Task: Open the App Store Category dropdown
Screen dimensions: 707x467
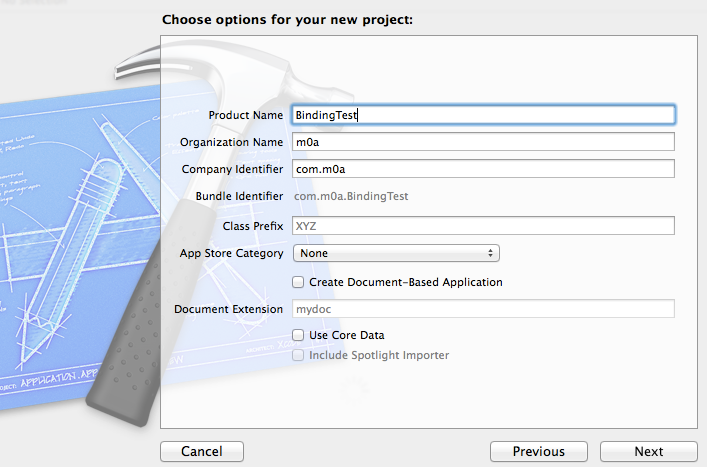Action: 396,253
